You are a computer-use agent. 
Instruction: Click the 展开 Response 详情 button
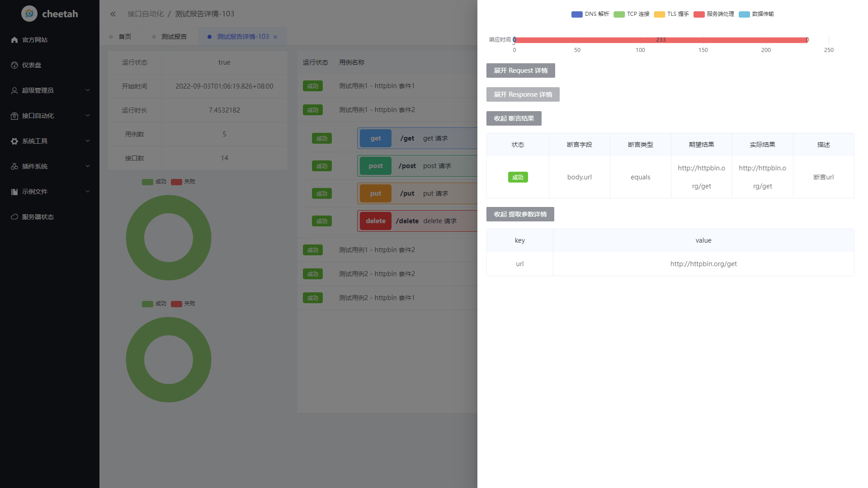pos(523,94)
